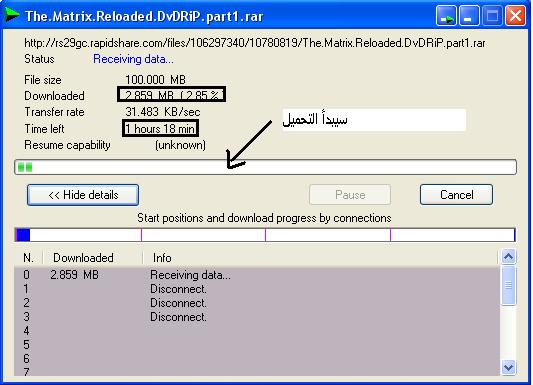The width and height of the screenshot is (533, 385).
Task: Click the scroll down arrow of connections list
Action: [x=508, y=368]
